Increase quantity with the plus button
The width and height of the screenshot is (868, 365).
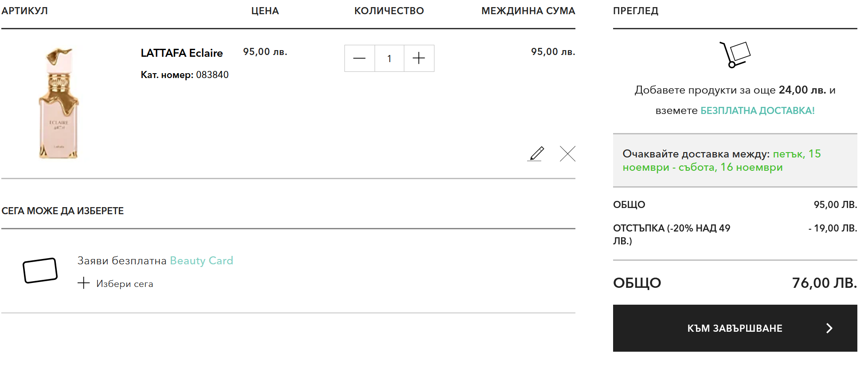click(x=418, y=58)
